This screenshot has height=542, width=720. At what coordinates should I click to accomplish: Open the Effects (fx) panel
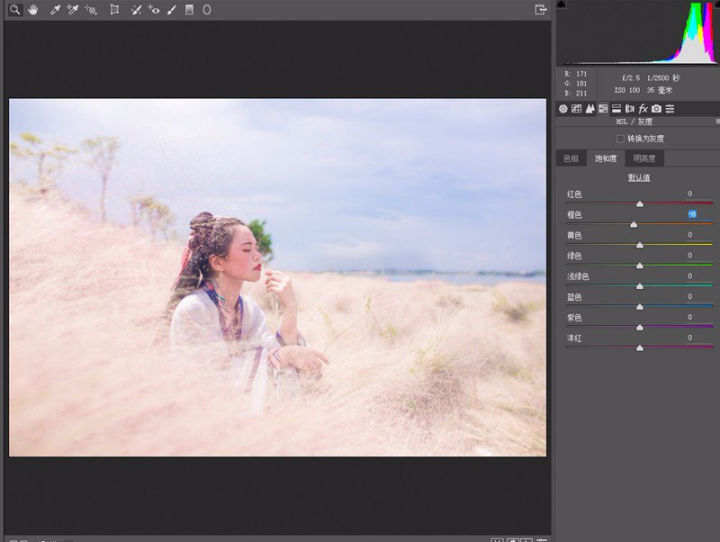643,108
